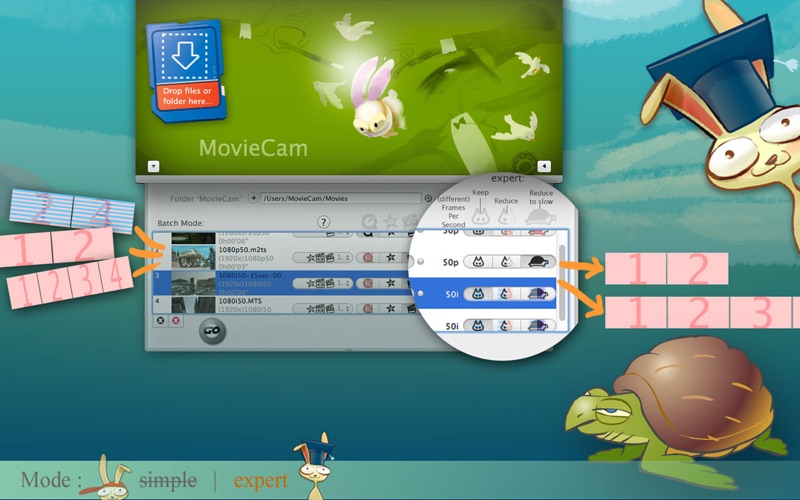
Task: Choose Reduce-to-slow turtle in the 50p row
Action: click(x=538, y=262)
